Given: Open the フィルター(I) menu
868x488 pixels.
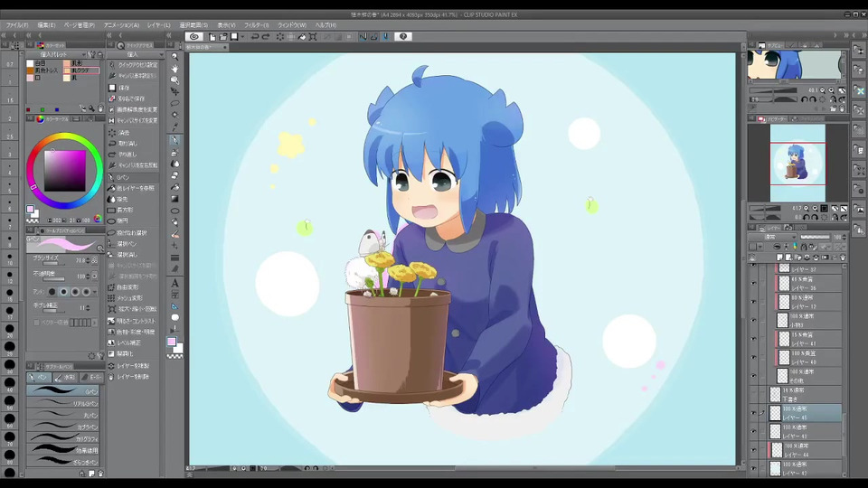Looking at the screenshot, I should coord(257,25).
